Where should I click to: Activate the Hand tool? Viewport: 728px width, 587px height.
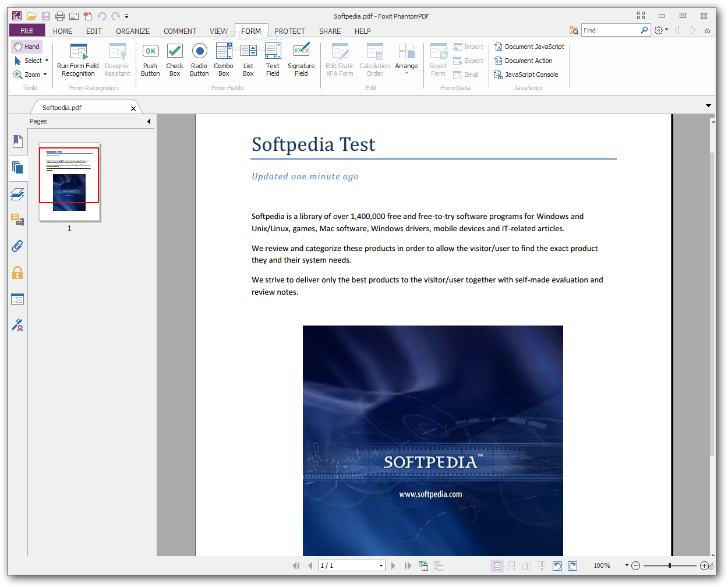[27, 47]
